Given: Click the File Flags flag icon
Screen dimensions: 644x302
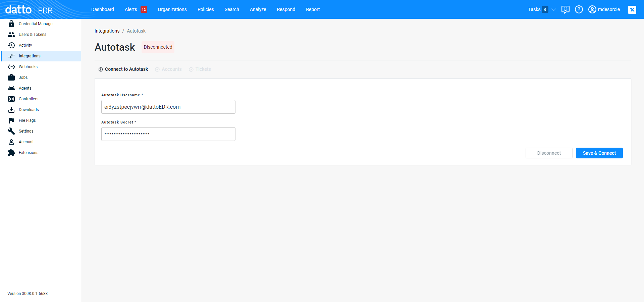Looking at the screenshot, I should click(11, 120).
